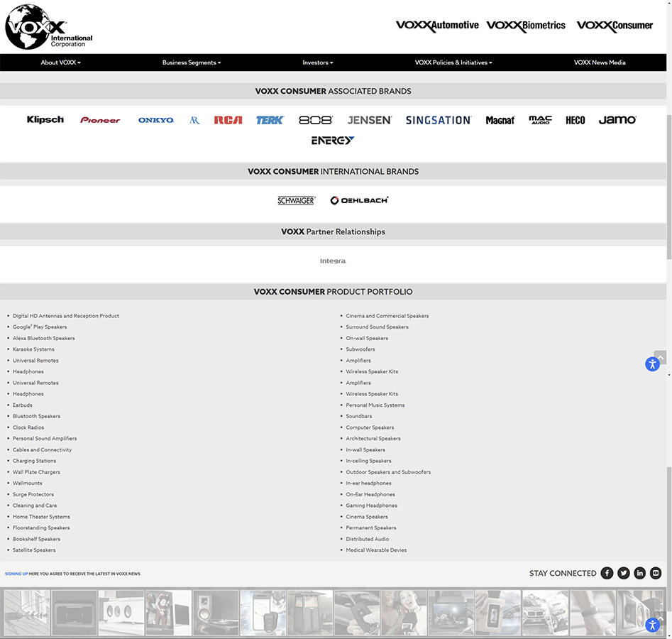Image resolution: width=672 pixels, height=639 pixels.
Task: Click 'Medical Wearable Devies' list item
Action: (x=376, y=550)
